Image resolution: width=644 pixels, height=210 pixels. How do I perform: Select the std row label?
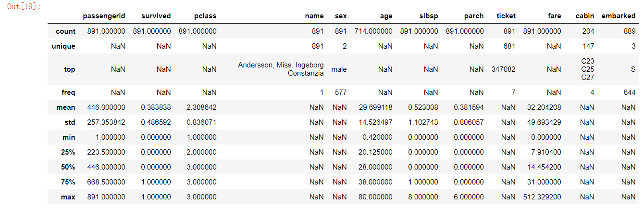pyautogui.click(x=70, y=122)
